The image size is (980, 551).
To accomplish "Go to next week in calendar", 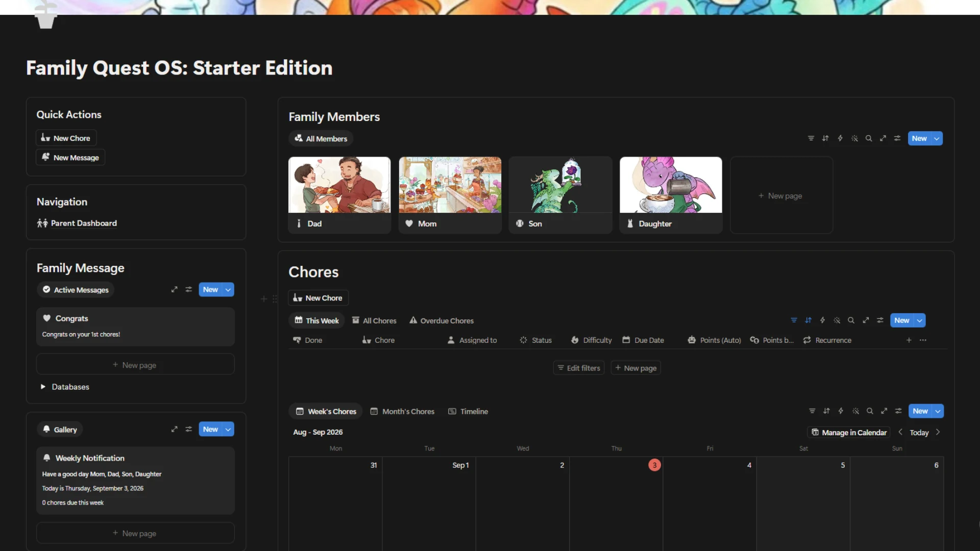I will (938, 432).
